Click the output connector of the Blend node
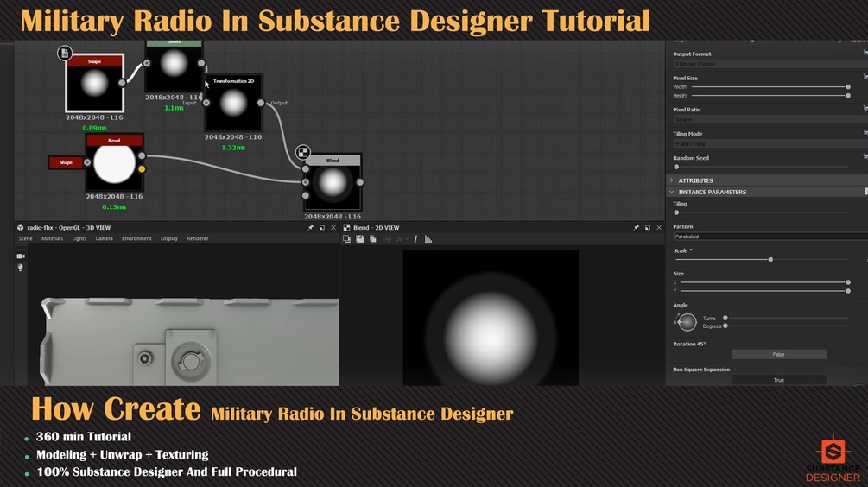Image resolution: width=868 pixels, height=487 pixels. pos(360,182)
